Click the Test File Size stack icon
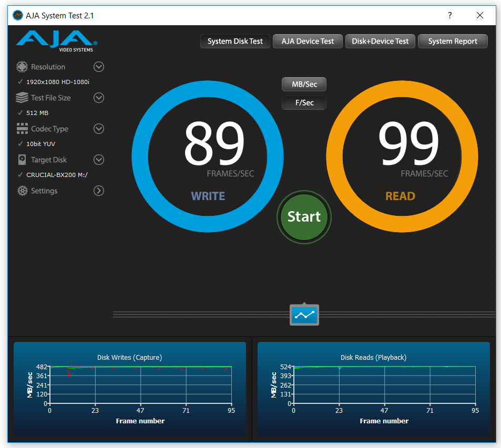This screenshot has width=501, height=448. click(x=22, y=98)
